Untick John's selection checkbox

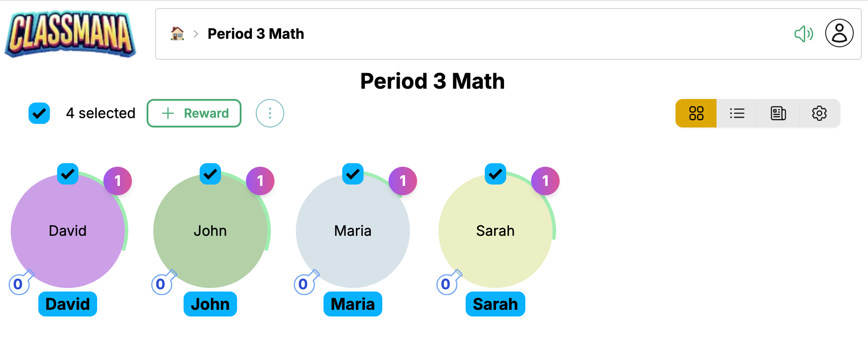tap(210, 174)
